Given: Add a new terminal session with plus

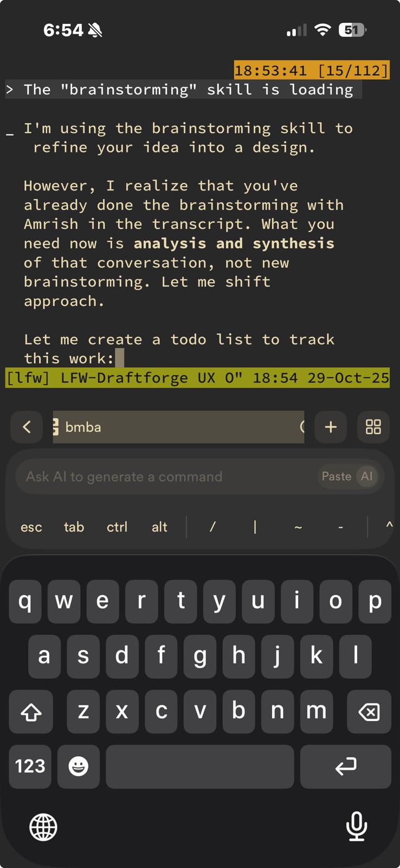Looking at the screenshot, I should tap(331, 427).
